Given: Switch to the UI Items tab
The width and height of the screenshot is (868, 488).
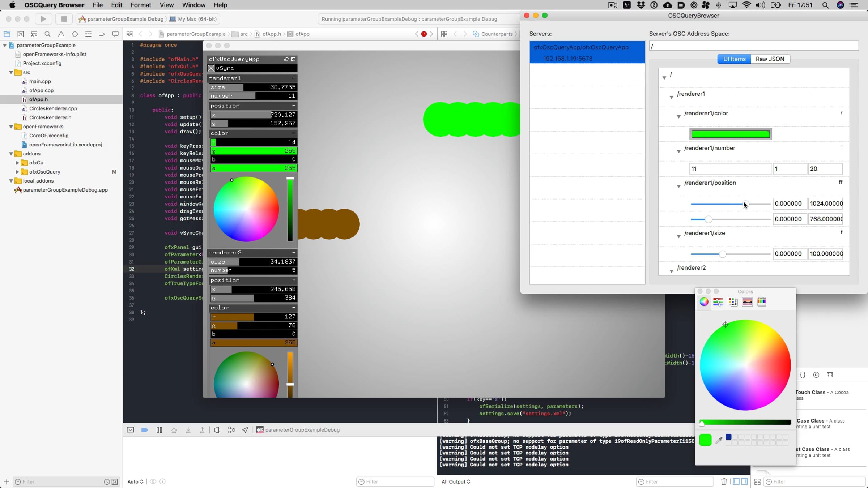Looking at the screenshot, I should pos(734,59).
